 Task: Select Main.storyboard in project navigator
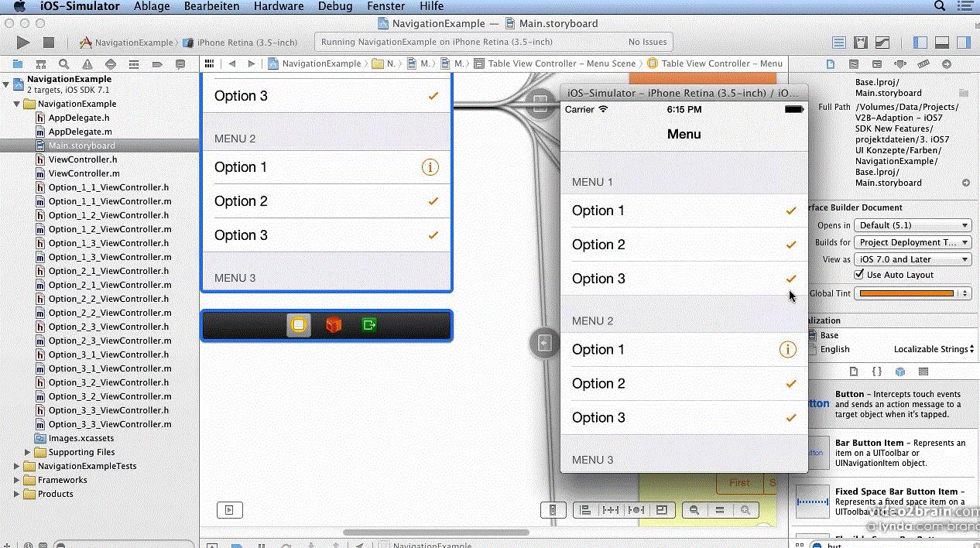pos(81,146)
